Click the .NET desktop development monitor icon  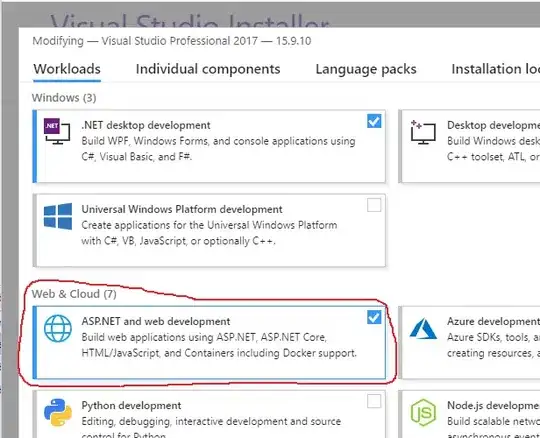pyautogui.click(x=57, y=131)
